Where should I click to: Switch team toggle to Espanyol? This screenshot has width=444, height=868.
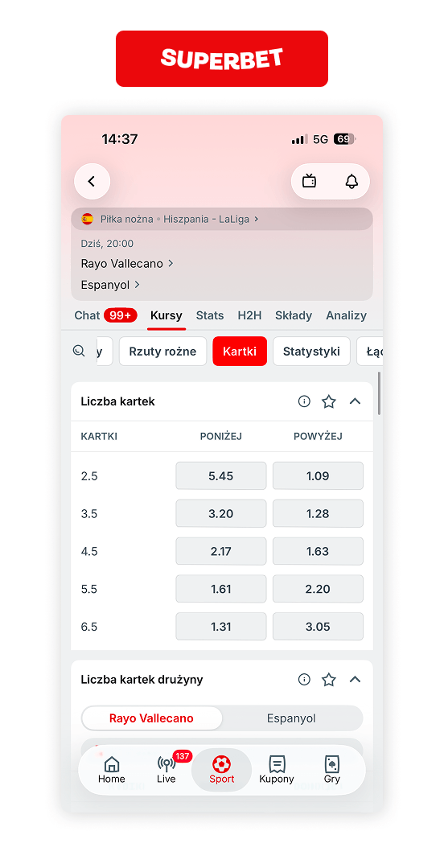tap(292, 718)
